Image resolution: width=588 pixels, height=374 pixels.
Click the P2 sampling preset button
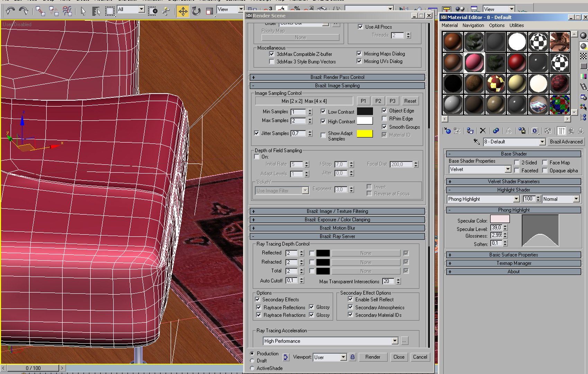[378, 101]
